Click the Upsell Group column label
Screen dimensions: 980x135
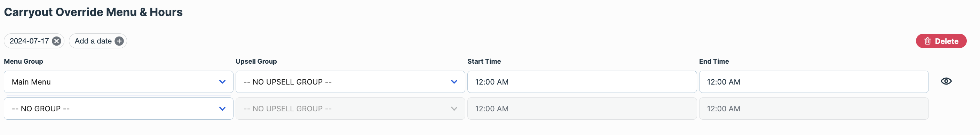pos(256,61)
